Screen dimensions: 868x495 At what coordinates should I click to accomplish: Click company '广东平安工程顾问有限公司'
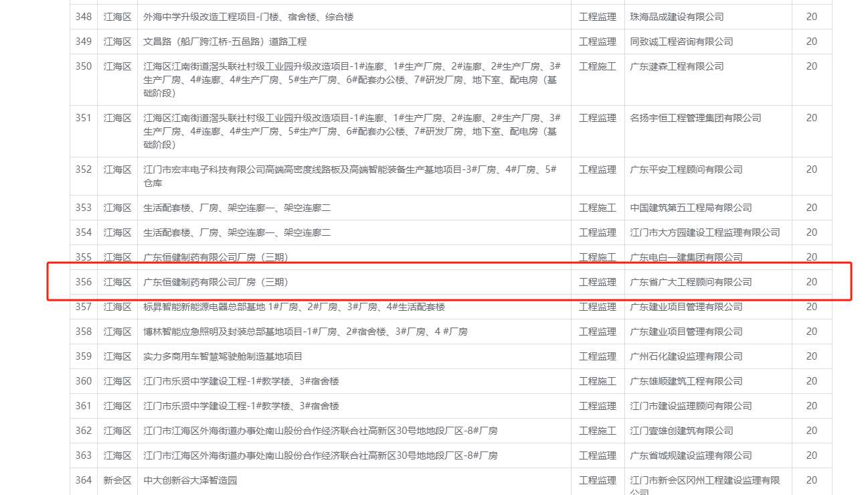pos(686,169)
